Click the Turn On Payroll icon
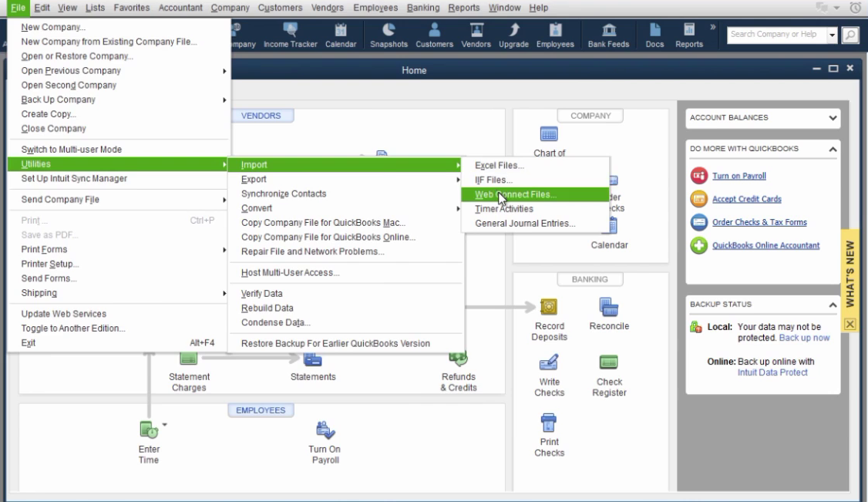Viewport: 868px width, 502px height. point(325,430)
